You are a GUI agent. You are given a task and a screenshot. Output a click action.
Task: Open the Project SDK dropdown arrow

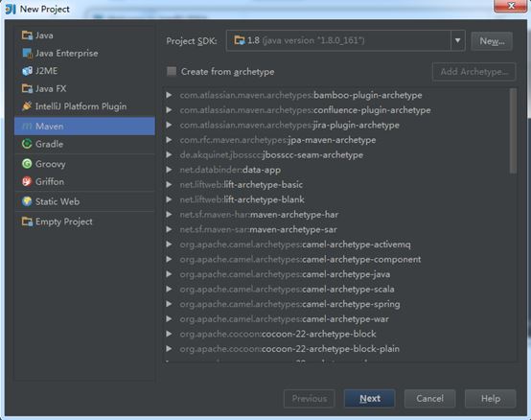pyautogui.click(x=457, y=40)
